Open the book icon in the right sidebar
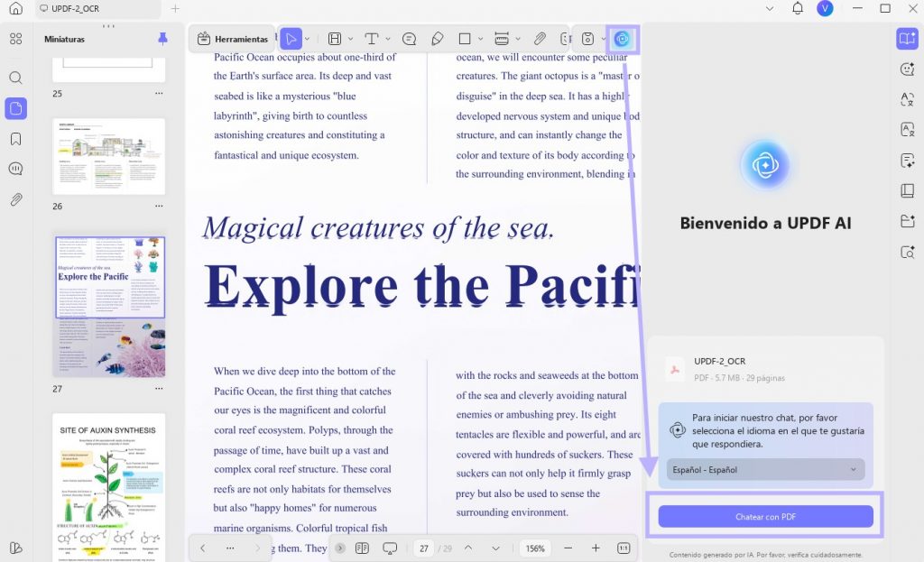 tap(908, 190)
